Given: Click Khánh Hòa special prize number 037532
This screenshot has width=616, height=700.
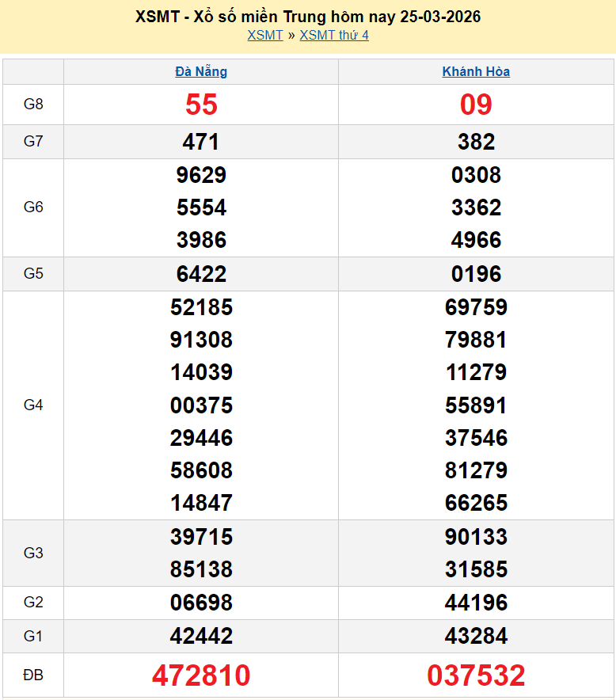Looking at the screenshot, I should click(476, 675).
